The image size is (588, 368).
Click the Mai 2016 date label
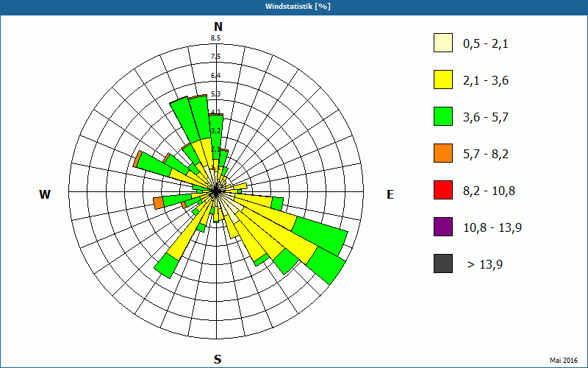(x=564, y=361)
